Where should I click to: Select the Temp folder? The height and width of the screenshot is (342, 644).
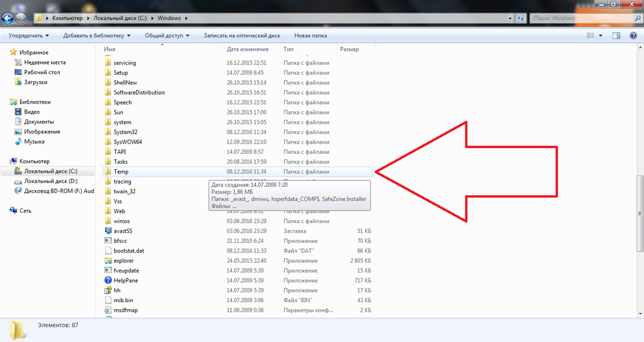121,172
